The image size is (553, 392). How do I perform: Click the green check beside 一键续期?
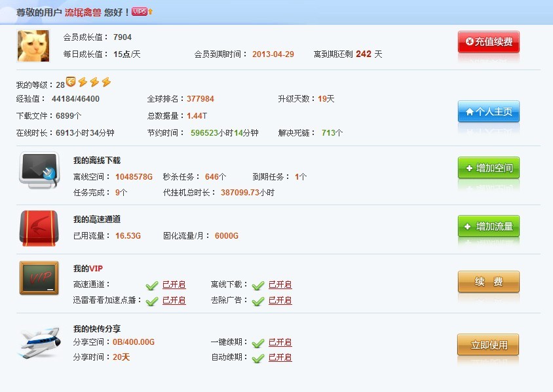coord(258,343)
